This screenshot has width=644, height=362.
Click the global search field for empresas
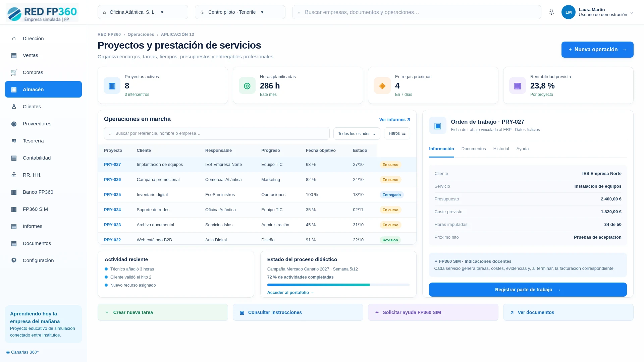417,12
